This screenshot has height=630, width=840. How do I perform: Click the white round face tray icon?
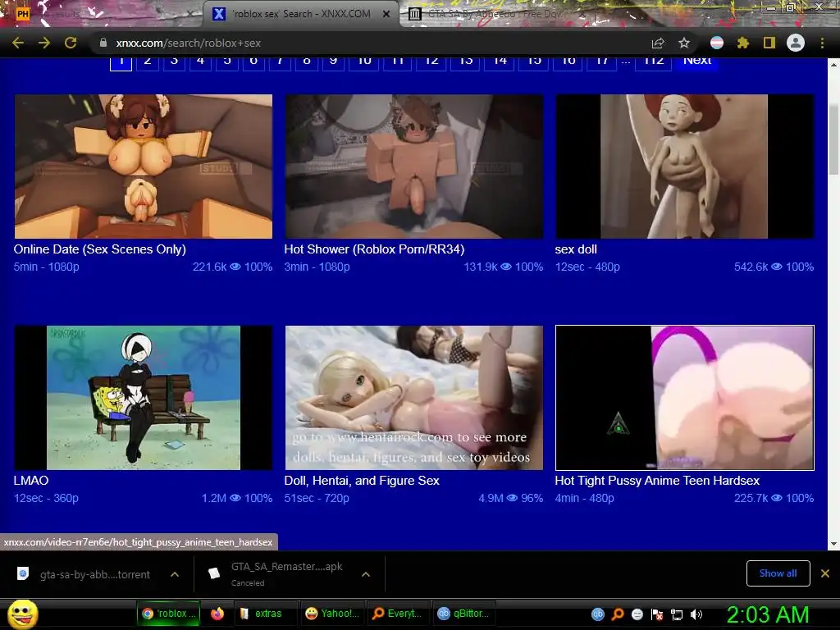point(637,614)
